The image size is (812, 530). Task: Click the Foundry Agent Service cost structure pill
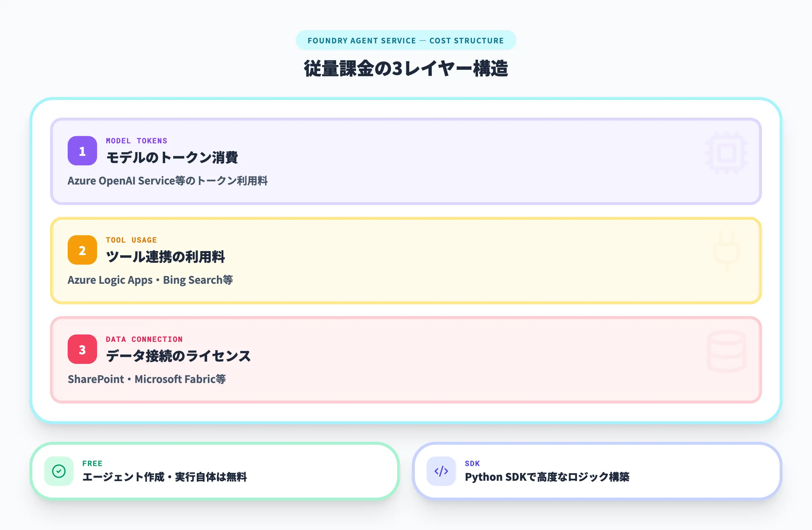[406, 40]
